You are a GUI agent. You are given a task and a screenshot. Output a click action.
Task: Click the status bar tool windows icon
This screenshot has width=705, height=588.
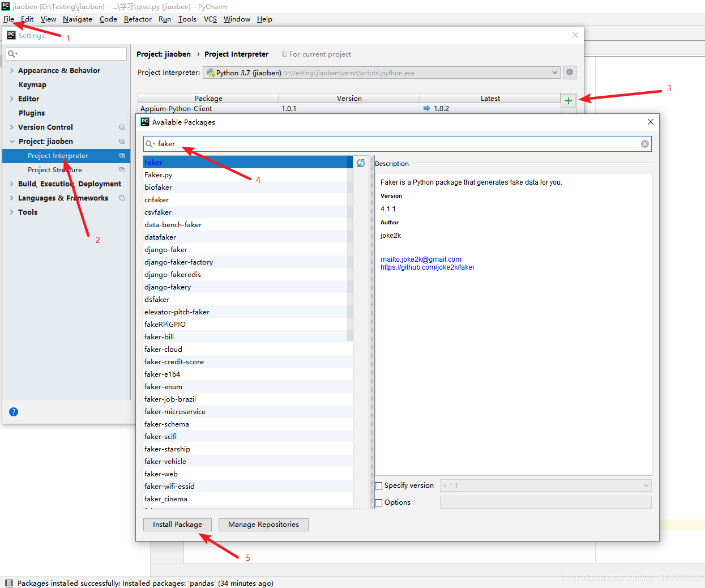coord(8,583)
